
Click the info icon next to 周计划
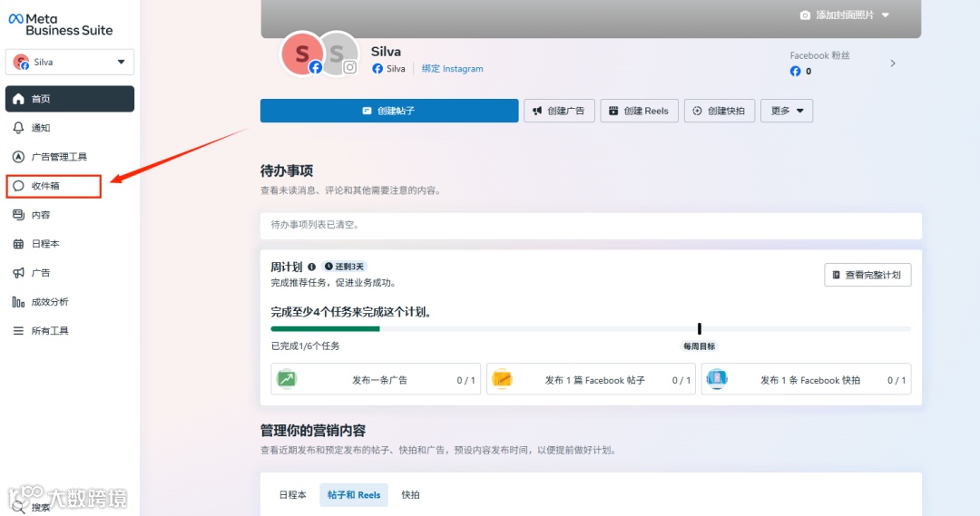pyautogui.click(x=311, y=267)
